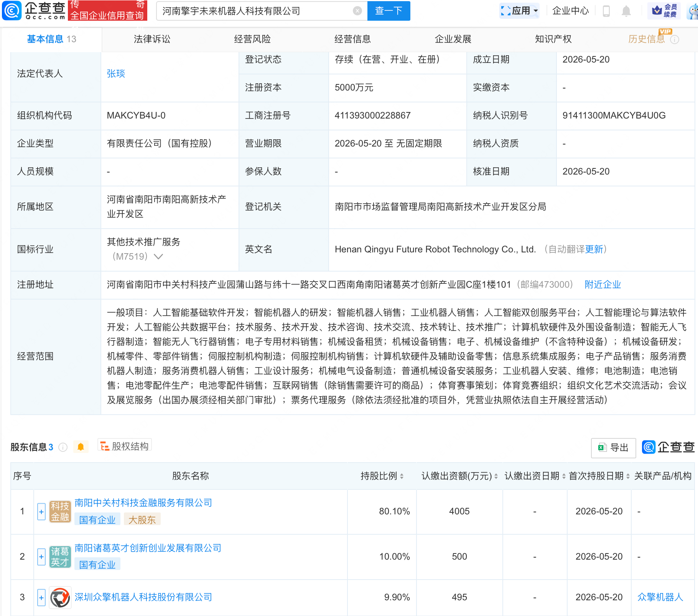Image resolution: width=698 pixels, height=616 pixels.
Task: Open 企业中心 link in header
Action: pos(570,11)
